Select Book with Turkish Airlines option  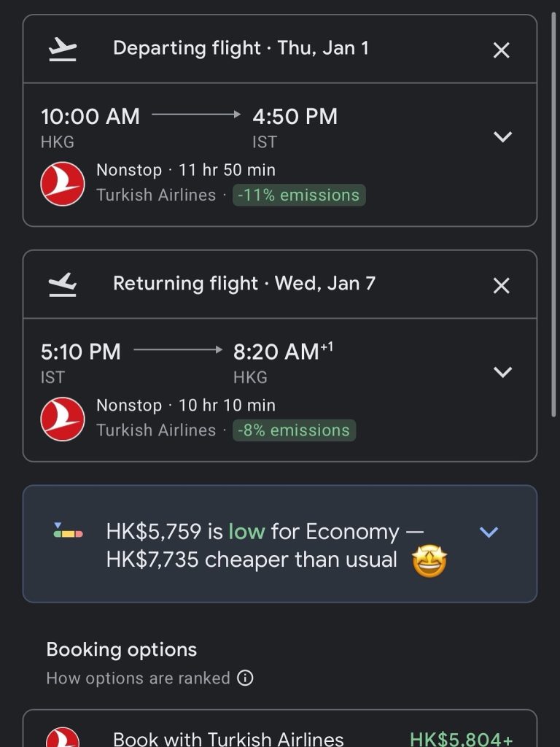pyautogui.click(x=227, y=738)
